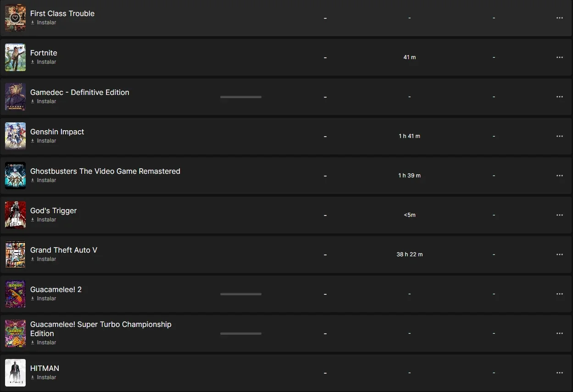Viewport: 573px width, 392px height.
Task: Select the Genshin Impact title
Action: [x=57, y=132]
